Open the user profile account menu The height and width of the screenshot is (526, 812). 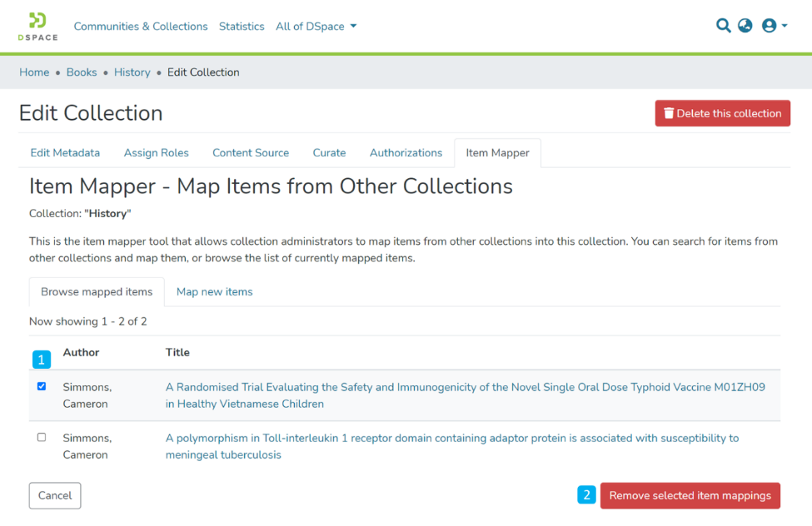(774, 26)
